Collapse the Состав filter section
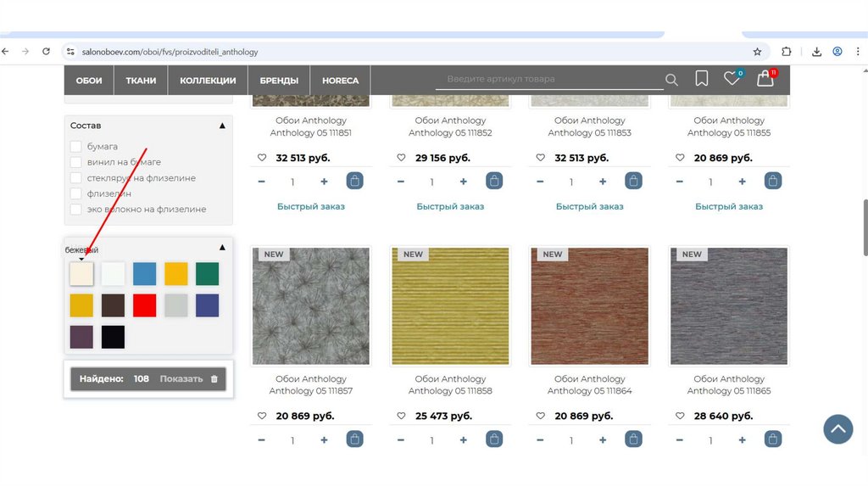 (222, 126)
